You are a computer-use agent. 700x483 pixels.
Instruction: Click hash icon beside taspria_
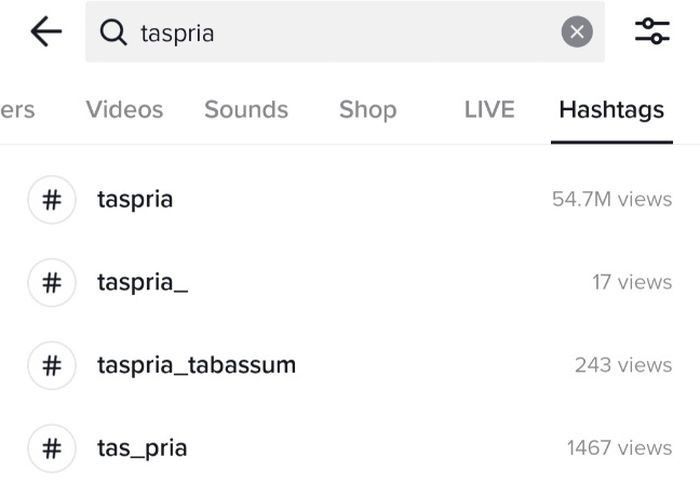tap(51, 282)
